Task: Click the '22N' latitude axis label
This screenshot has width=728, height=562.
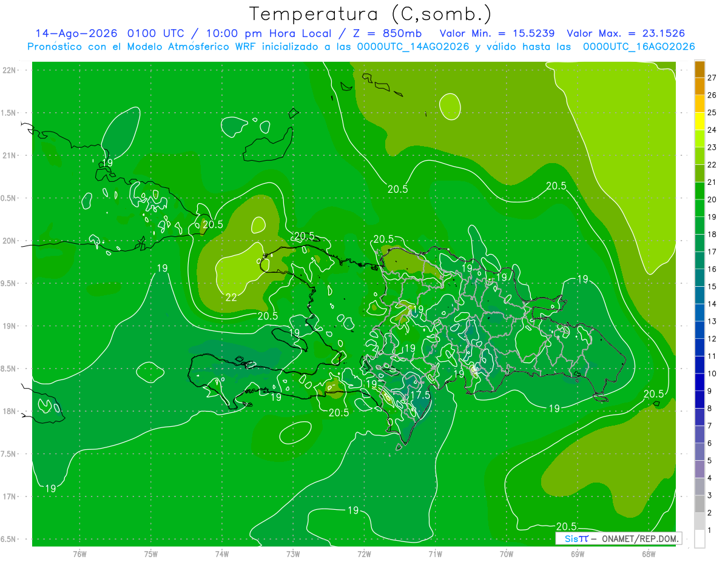Action: [x=9, y=70]
